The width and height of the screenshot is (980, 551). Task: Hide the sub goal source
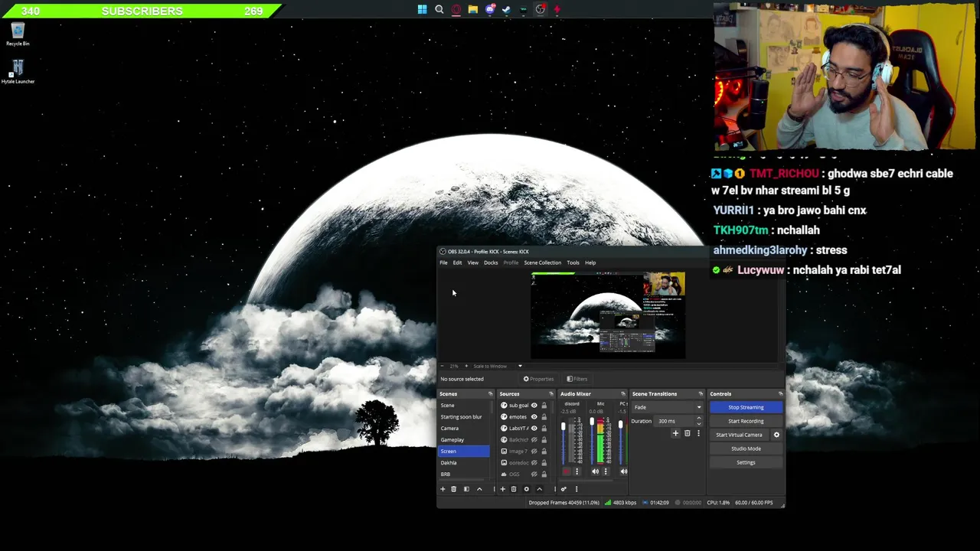pos(534,406)
